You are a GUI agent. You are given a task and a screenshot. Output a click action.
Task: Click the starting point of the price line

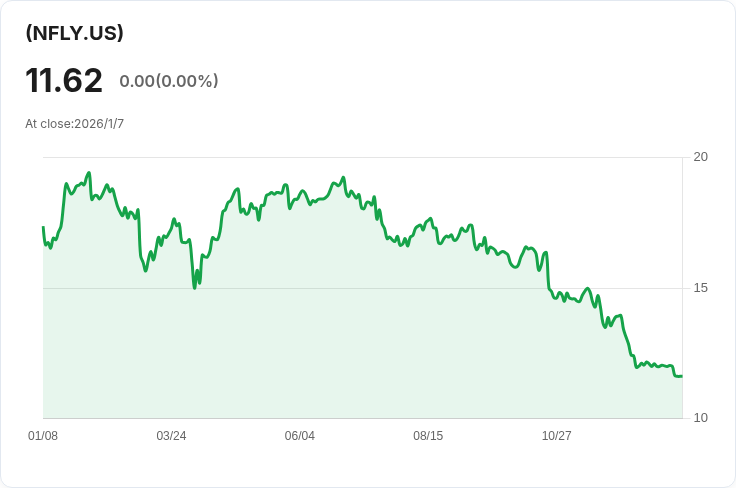coord(43,228)
